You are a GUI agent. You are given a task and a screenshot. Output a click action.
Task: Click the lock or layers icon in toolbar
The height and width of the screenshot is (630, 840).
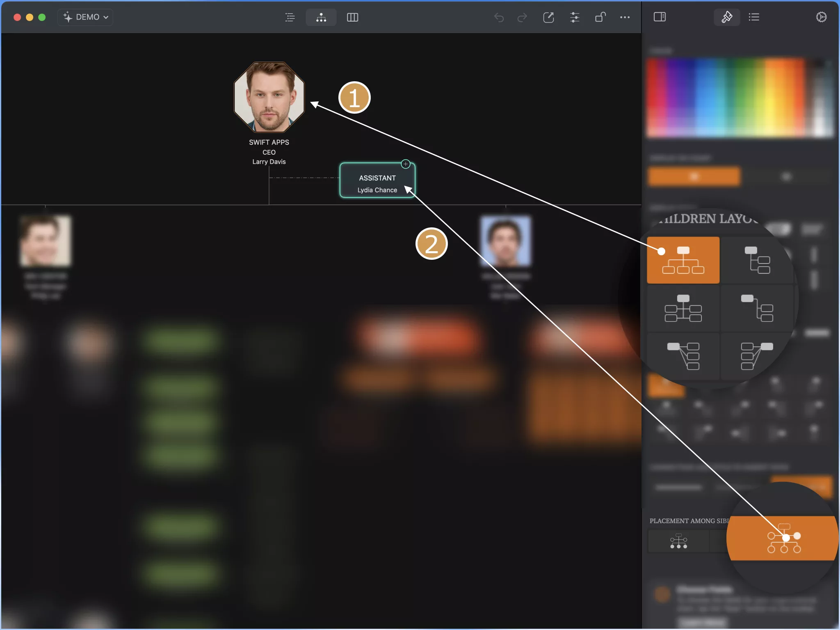pos(598,17)
